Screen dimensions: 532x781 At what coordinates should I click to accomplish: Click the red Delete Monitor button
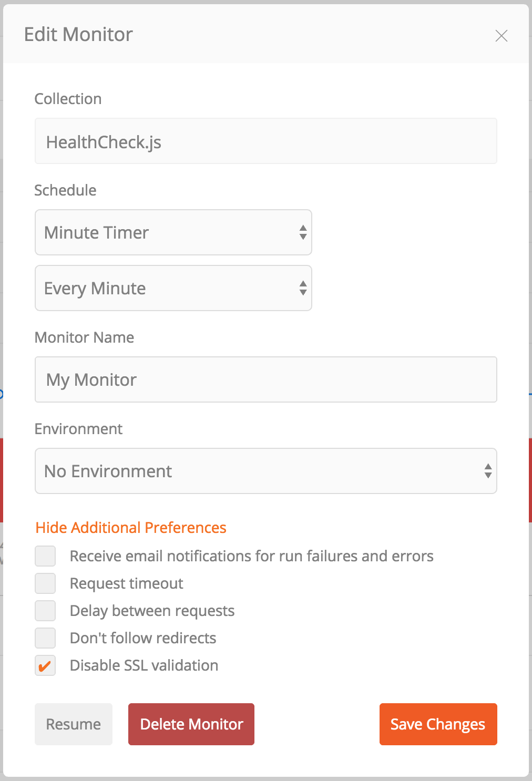point(191,724)
